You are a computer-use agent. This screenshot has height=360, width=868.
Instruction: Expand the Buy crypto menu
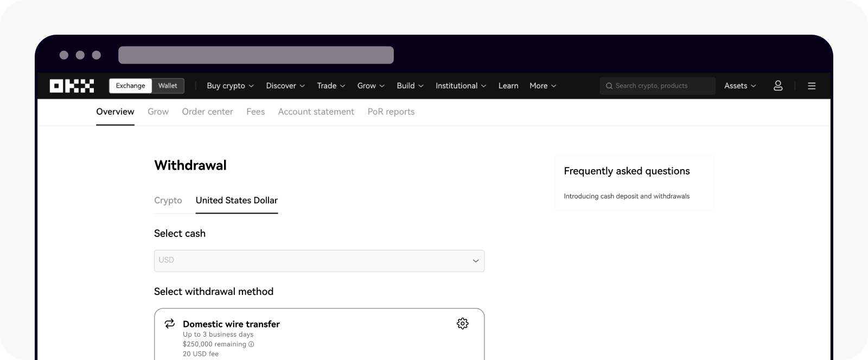[230, 86]
